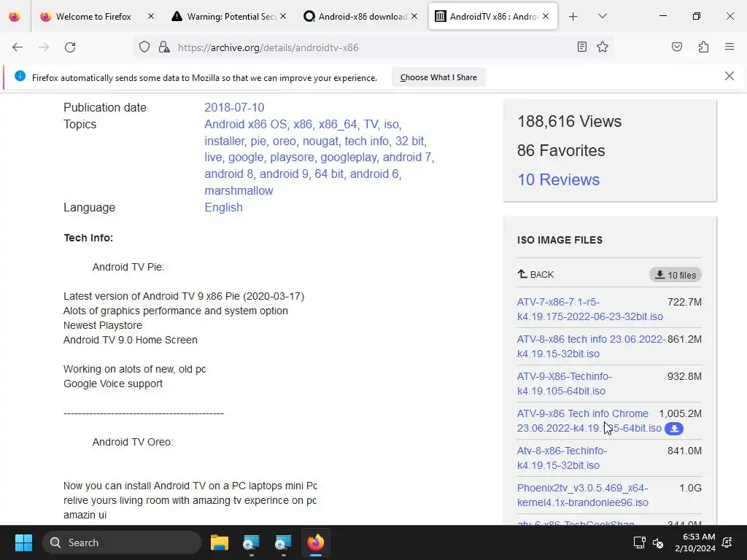Open the tech info topic link
This screenshot has width=747, height=560.
(x=367, y=141)
